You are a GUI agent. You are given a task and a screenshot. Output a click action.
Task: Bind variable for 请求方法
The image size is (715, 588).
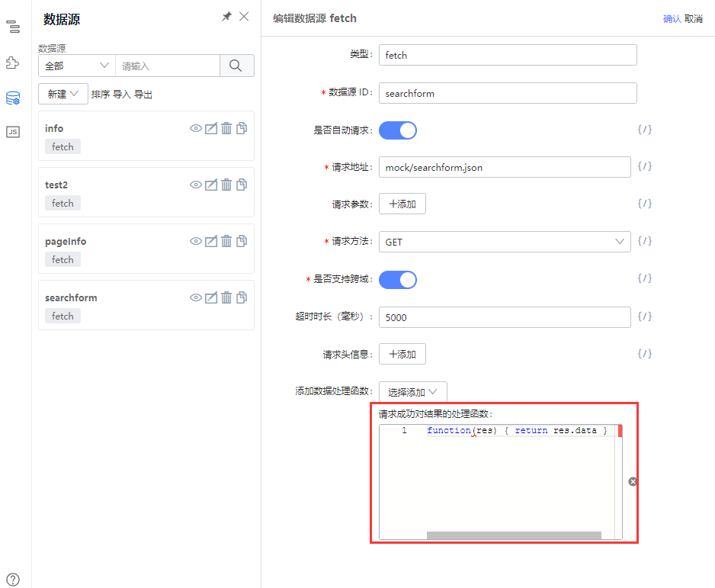click(x=644, y=241)
